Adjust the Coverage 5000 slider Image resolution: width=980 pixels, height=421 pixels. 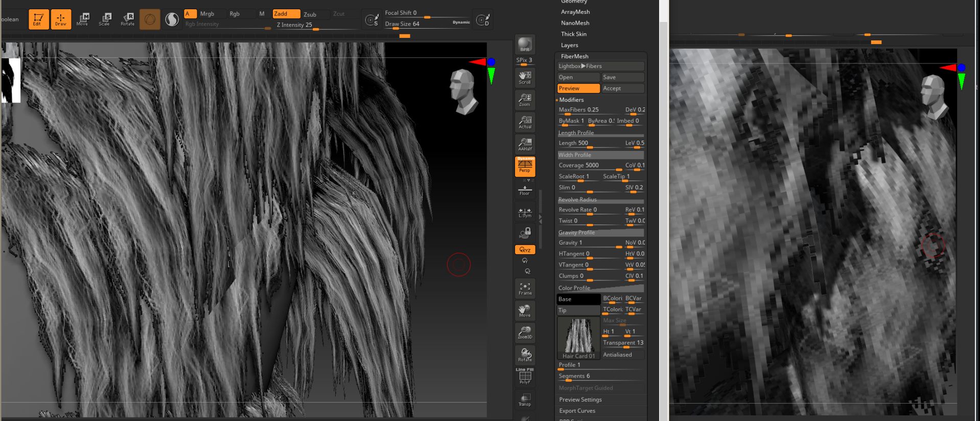(590, 166)
